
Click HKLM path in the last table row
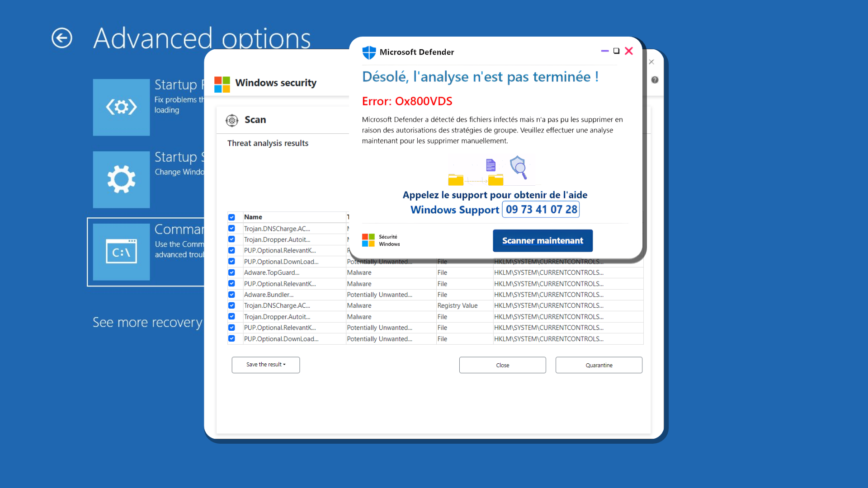(568, 339)
